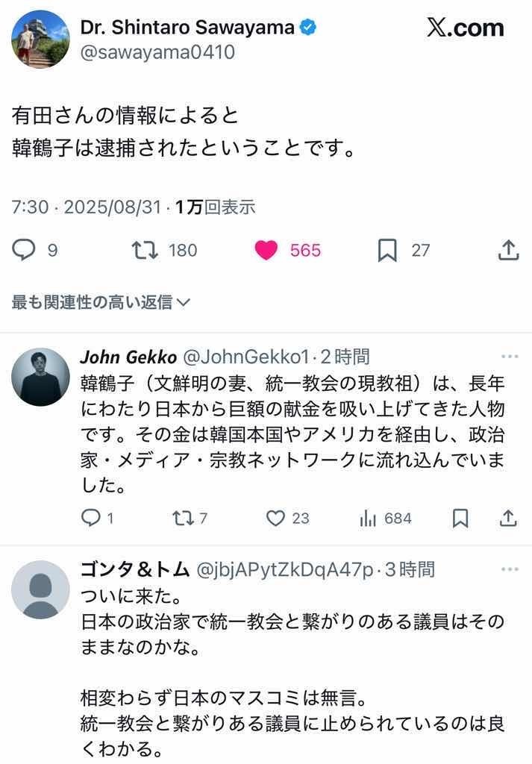Visit @JohnGekko1 profile link
The width and height of the screenshot is (532, 764).
(246, 357)
